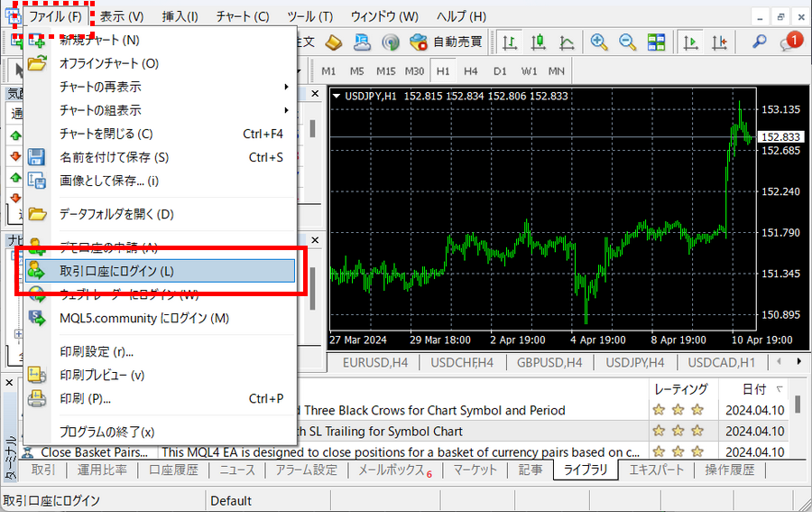Screen dimensions: 812x512
Task: Choose プログラムの終了(x) menu entry
Action: tap(160, 432)
